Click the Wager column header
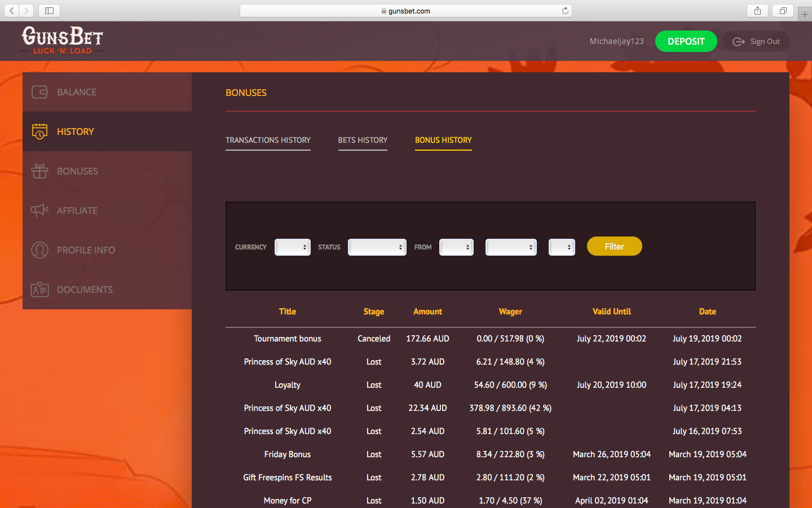The height and width of the screenshot is (508, 812). [510, 312]
